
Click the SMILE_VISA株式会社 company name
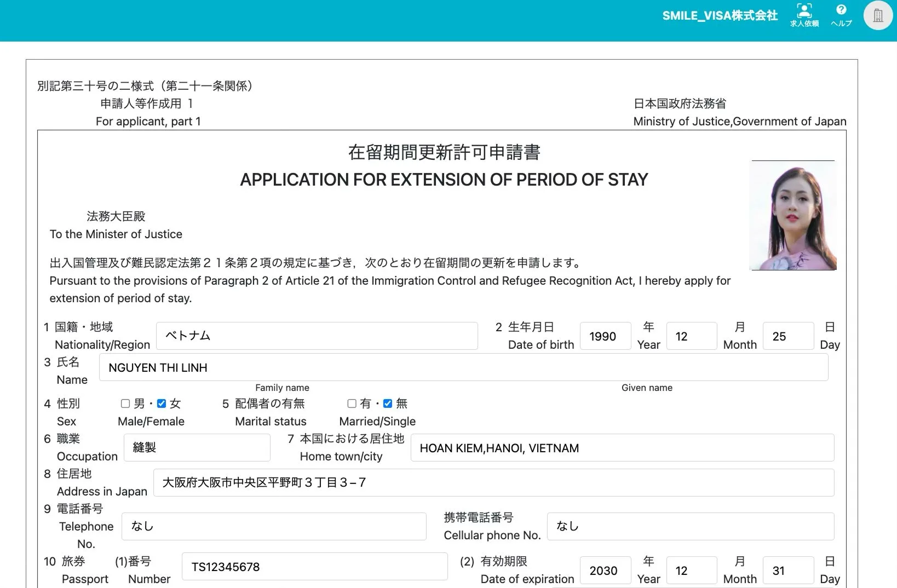720,15
